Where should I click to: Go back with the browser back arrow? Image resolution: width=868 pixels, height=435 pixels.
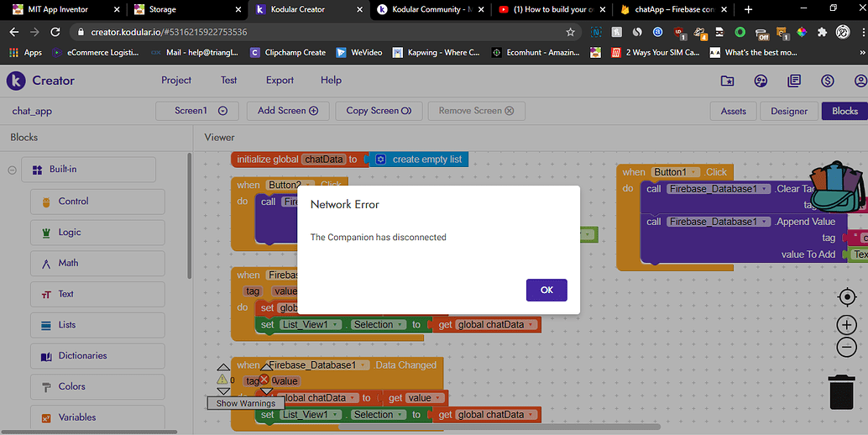pyautogui.click(x=14, y=32)
